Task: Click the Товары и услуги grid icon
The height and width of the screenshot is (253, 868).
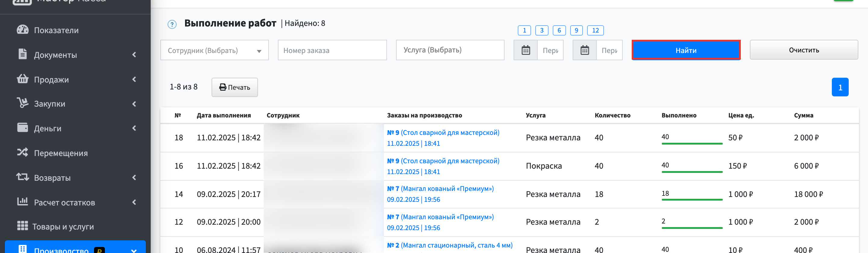Action: click(x=23, y=226)
